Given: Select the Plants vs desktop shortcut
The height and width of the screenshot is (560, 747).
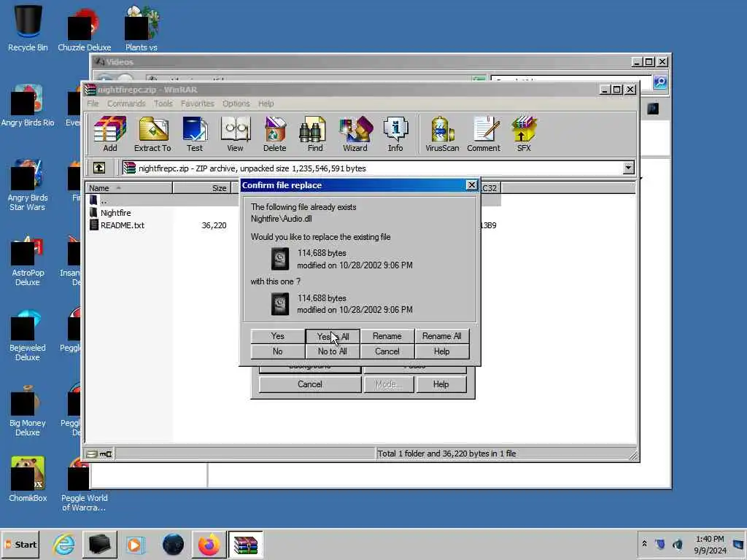Looking at the screenshot, I should [x=142, y=28].
